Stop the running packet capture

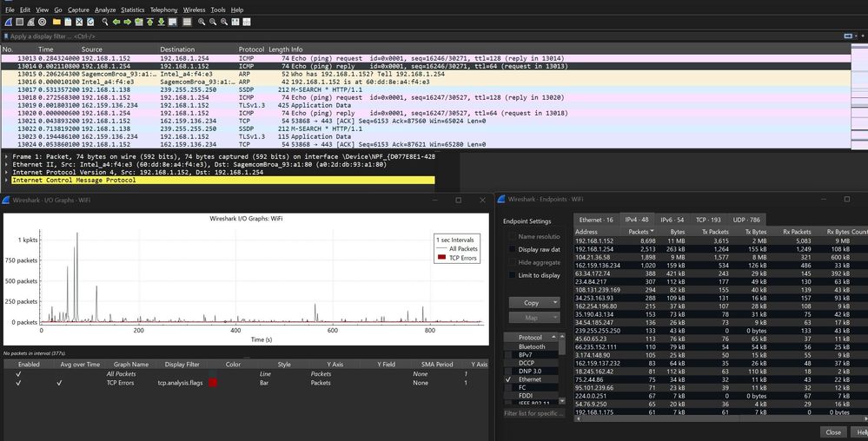click(19, 22)
